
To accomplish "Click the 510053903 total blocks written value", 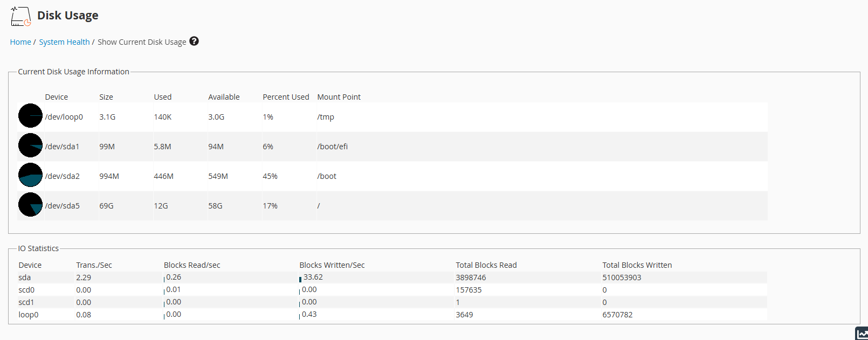I will tap(622, 277).
